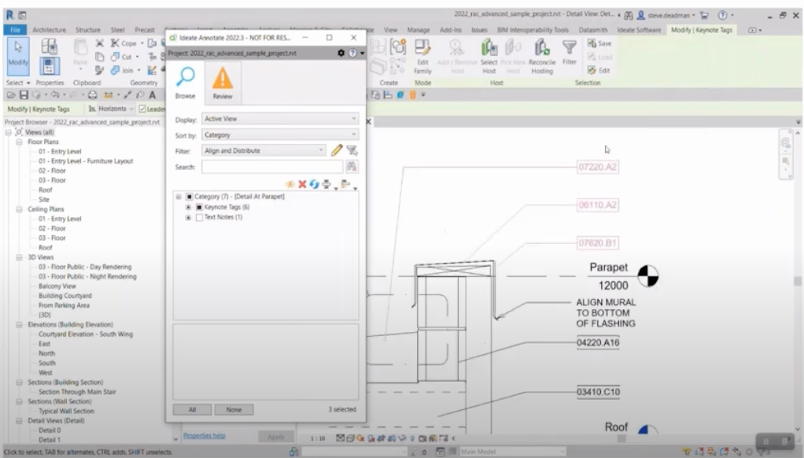Image resolution: width=804 pixels, height=458 pixels.
Task: Open the Manage ribbon tab
Action: (418, 30)
